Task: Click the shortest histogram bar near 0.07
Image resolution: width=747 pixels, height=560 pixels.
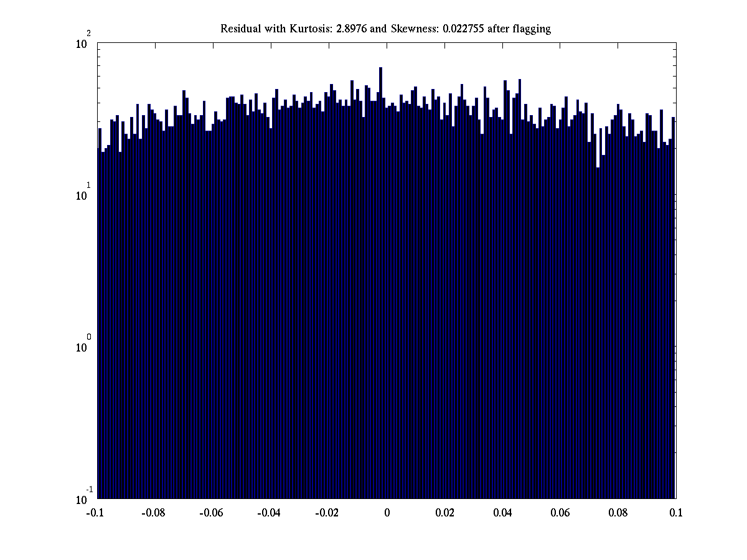Action: 598,330
